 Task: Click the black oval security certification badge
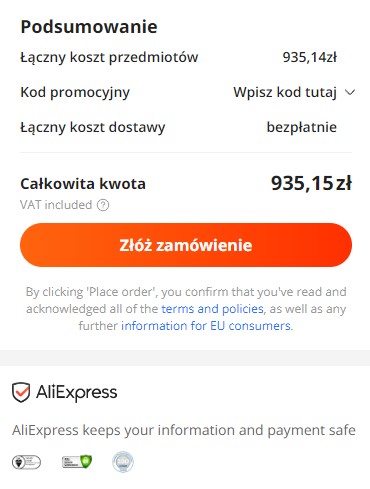tap(26, 462)
